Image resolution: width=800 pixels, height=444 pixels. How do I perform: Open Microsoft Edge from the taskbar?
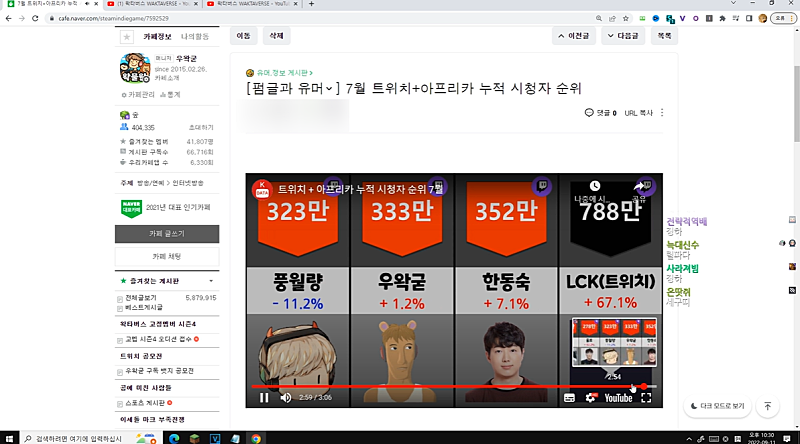tap(173, 438)
